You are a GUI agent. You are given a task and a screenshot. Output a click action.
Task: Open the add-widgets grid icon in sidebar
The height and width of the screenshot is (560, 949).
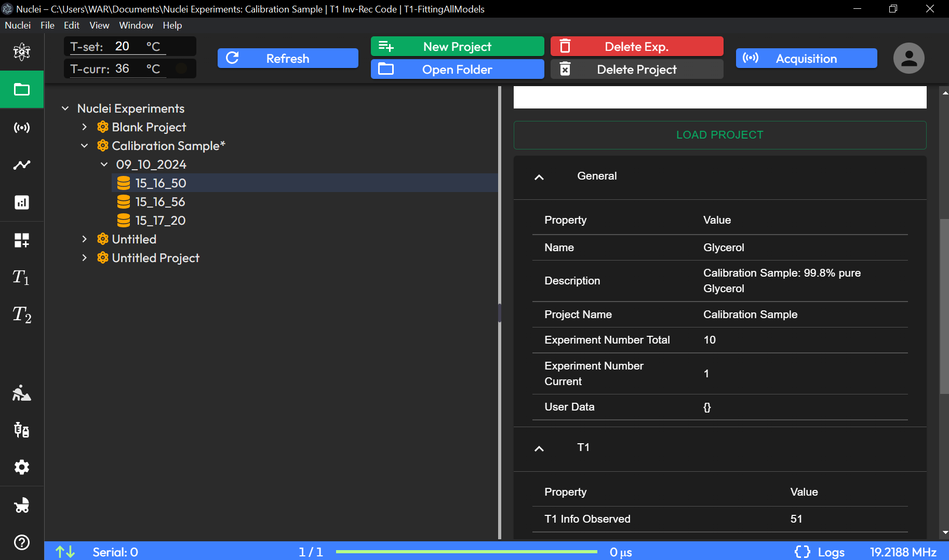(22, 240)
